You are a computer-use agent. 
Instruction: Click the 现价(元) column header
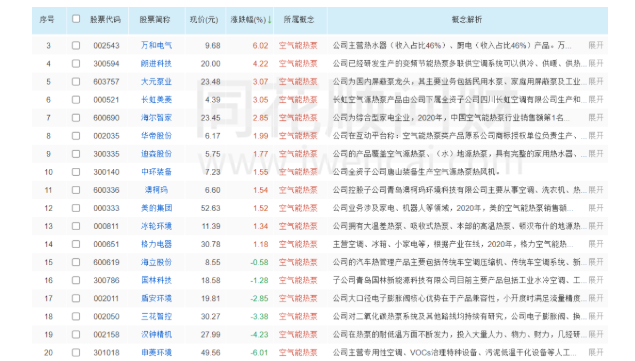point(204,19)
